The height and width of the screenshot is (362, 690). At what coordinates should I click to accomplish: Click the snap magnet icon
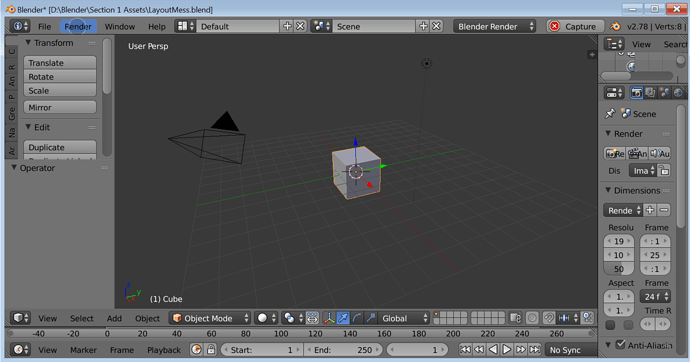[x=548, y=318]
